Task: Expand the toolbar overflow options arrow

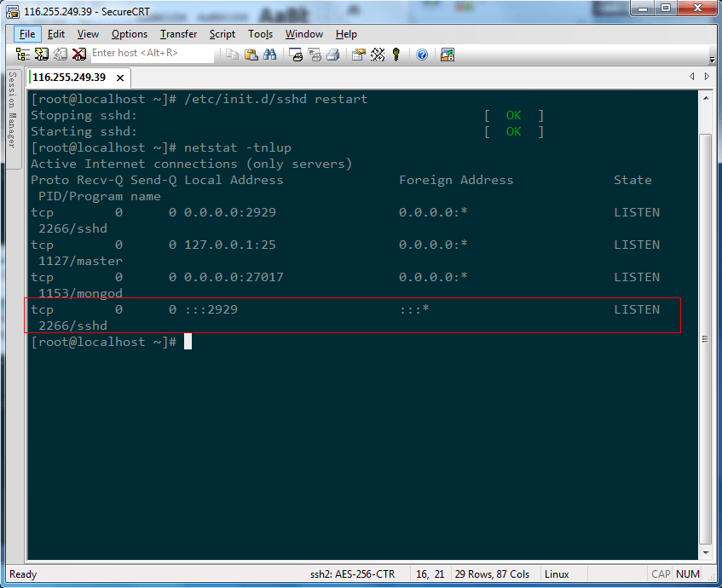Action: pos(712,58)
